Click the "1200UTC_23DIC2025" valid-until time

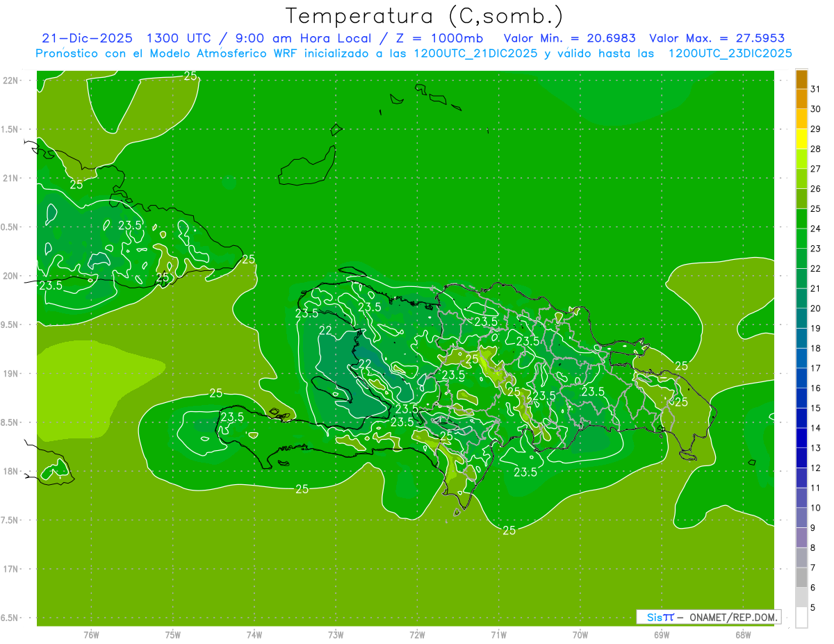[x=730, y=53]
